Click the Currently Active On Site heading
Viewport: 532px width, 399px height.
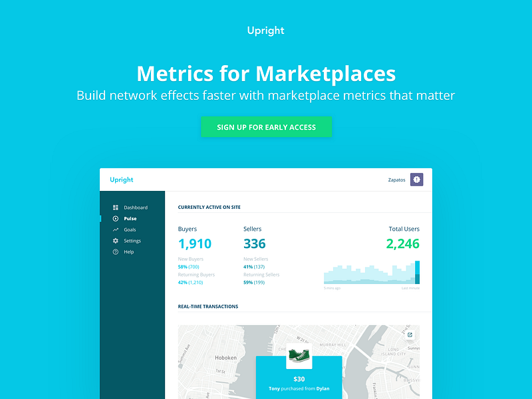(x=209, y=207)
